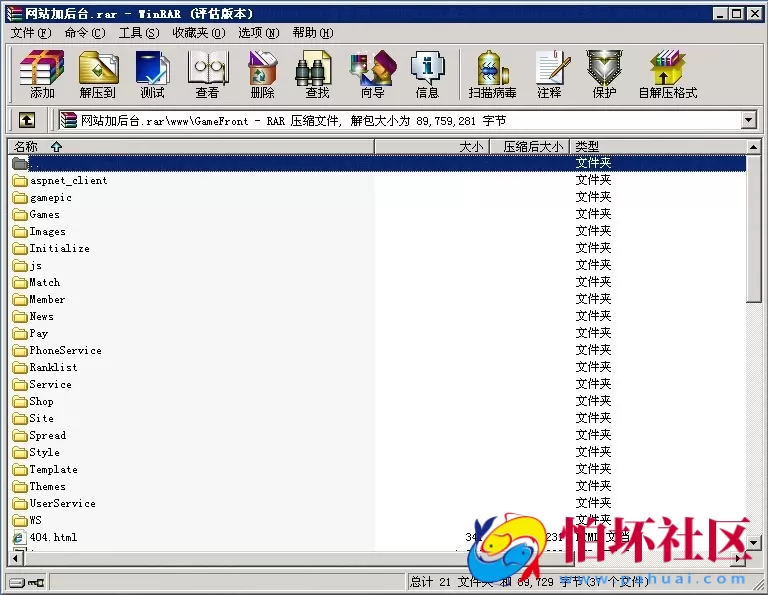Click the WinRAR icon in the title bar
Viewport: 768px width, 595px height.
coord(15,13)
